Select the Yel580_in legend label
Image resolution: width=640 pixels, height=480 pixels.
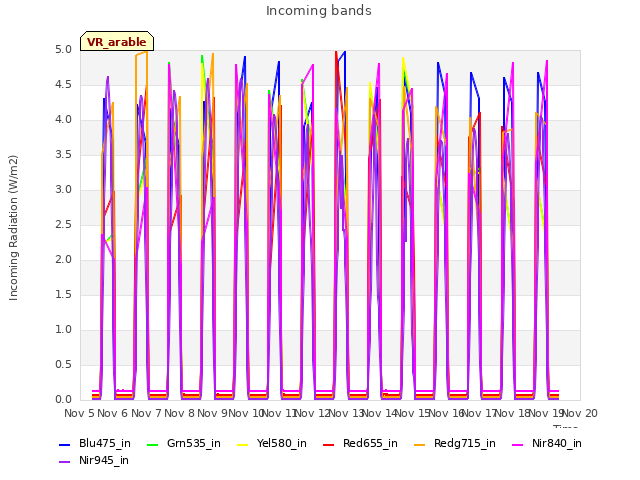(282, 444)
